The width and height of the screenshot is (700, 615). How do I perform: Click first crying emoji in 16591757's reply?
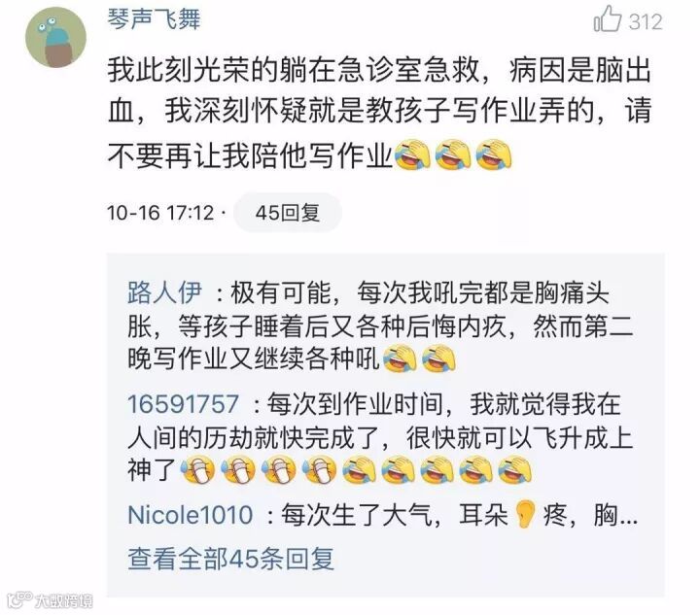[197, 470]
